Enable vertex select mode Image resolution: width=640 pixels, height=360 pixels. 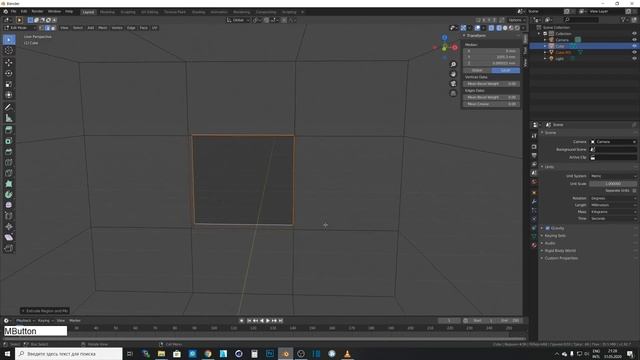coord(42,28)
